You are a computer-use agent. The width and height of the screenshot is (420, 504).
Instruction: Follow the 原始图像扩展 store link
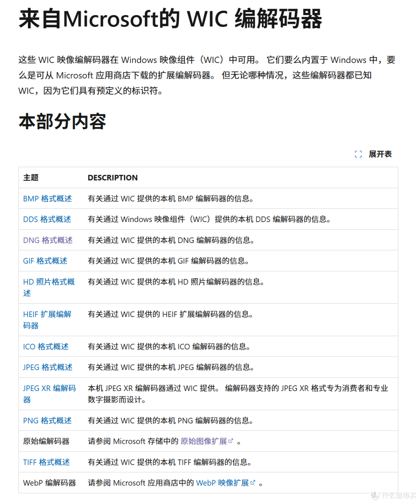204,441
